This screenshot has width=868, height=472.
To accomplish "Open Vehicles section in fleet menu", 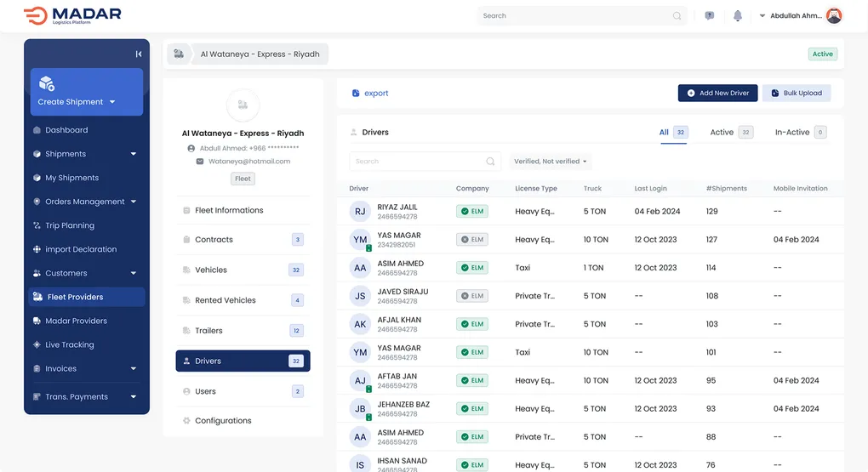I will tap(211, 270).
